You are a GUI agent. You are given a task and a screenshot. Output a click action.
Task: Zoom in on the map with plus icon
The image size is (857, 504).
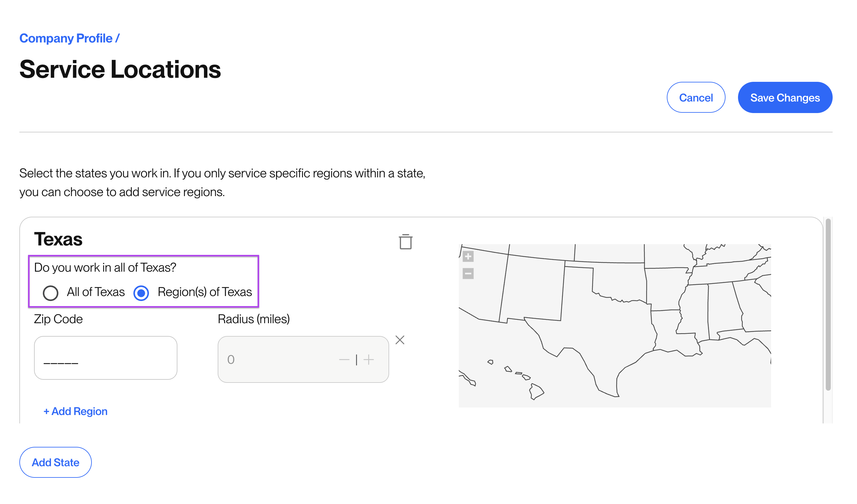[468, 256]
